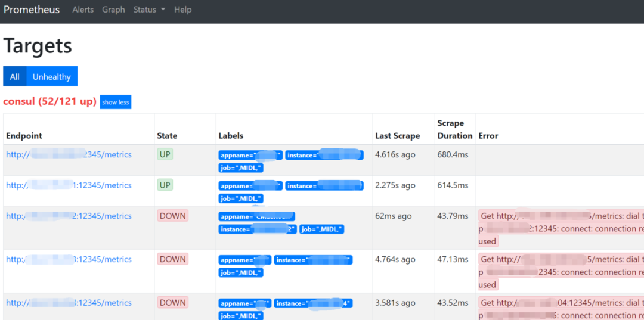Image resolution: width=644 pixels, height=320 pixels.
Task: Click the Last Scrape column header
Action: pos(397,136)
